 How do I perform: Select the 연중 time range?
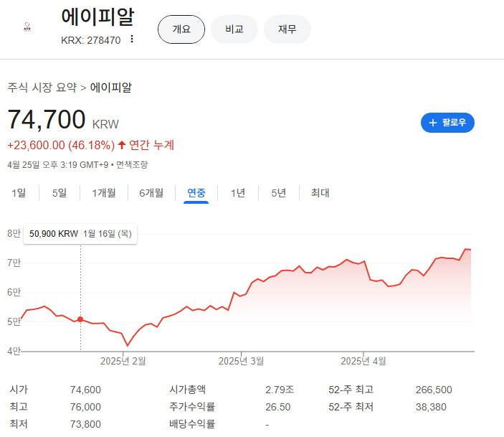196,192
